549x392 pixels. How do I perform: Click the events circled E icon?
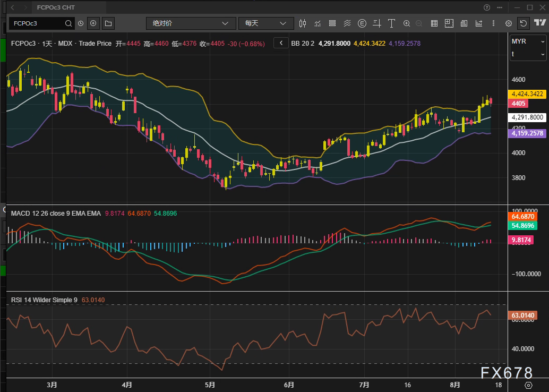[x=362, y=23]
